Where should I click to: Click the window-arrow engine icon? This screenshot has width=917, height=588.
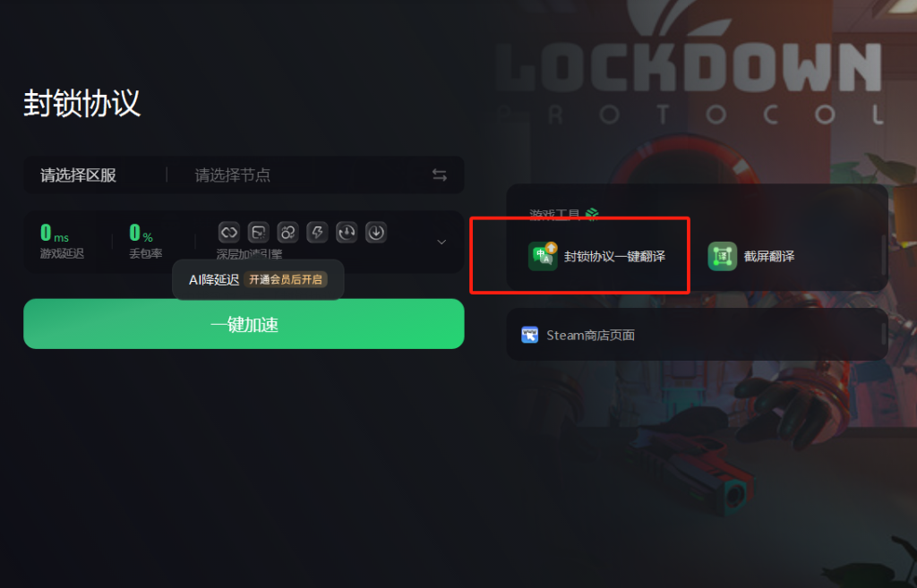[259, 233]
